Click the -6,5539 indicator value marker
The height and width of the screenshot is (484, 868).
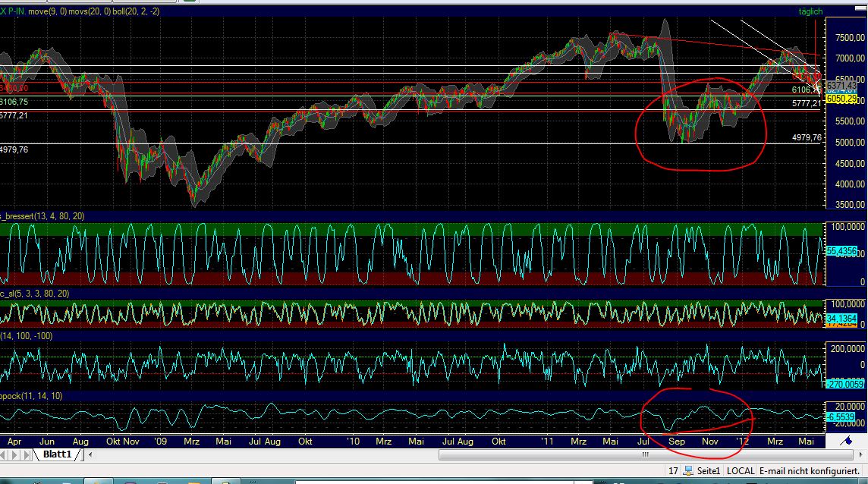click(841, 416)
